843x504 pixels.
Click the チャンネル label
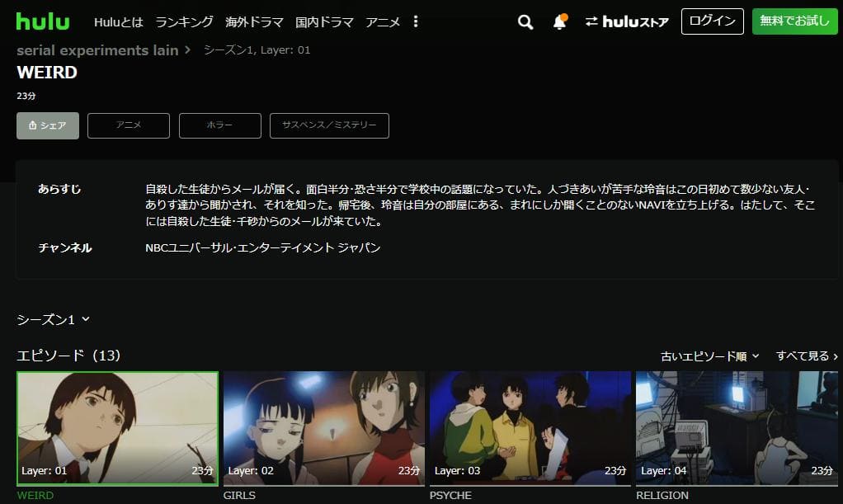pyautogui.click(x=65, y=248)
